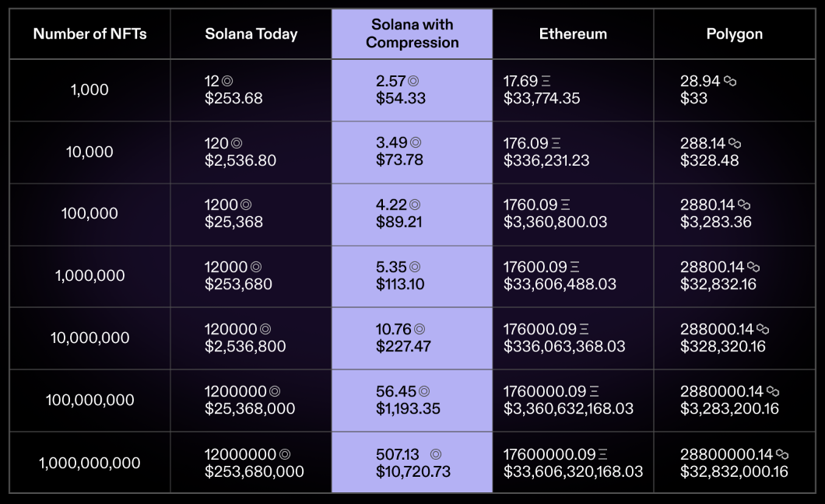This screenshot has height=504, width=825.
Task: Click the Solana symbol after 12000000
Action: (x=285, y=454)
